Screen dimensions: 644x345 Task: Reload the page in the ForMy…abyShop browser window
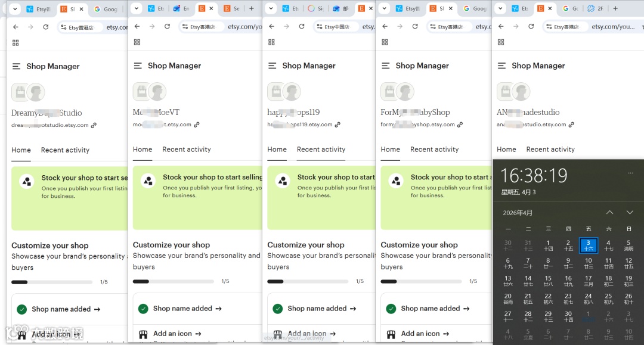tap(415, 27)
